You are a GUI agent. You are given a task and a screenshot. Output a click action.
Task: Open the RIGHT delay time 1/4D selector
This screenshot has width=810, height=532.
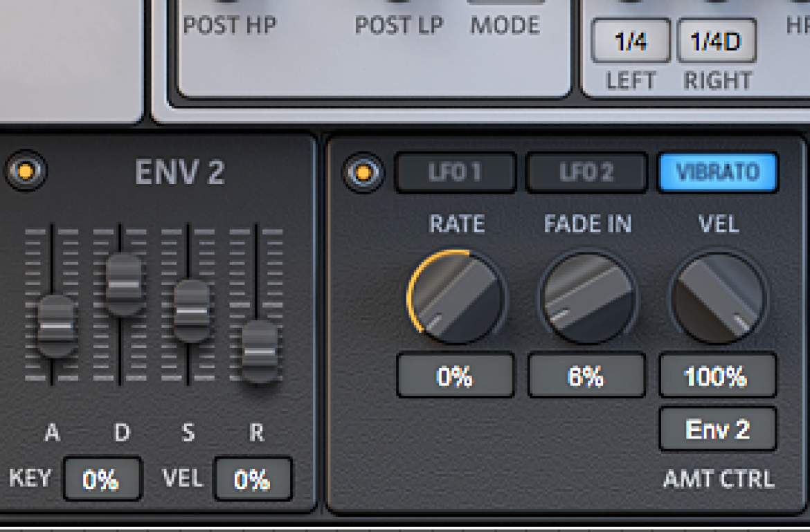717,41
